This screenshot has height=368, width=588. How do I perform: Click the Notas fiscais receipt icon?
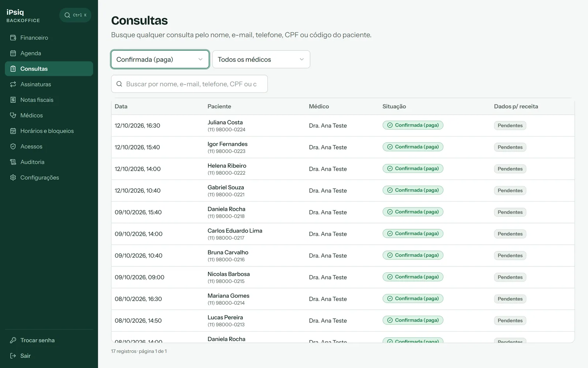tap(13, 100)
